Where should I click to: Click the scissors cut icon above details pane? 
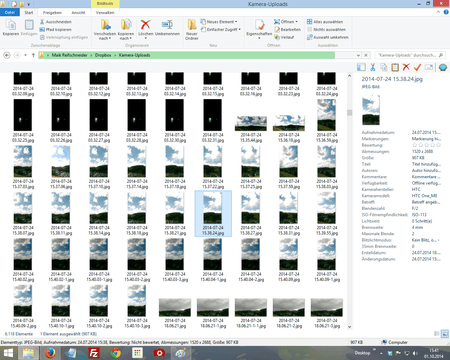click(373, 67)
